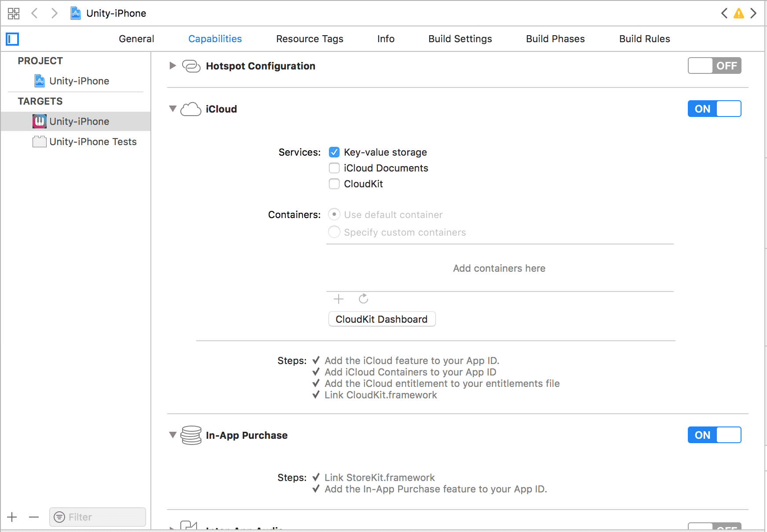Switch to the General tab
This screenshot has height=532, width=767.
(x=136, y=39)
